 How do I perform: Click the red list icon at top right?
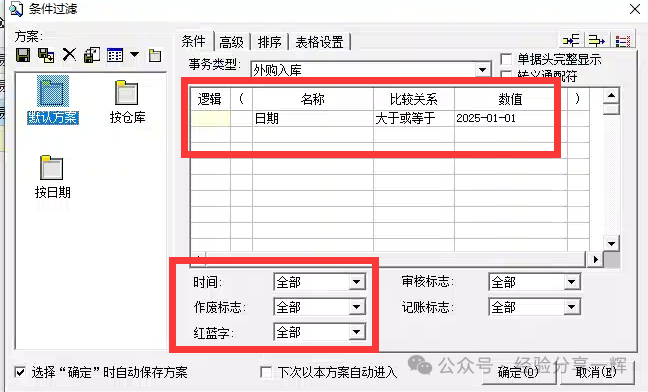pos(622,40)
